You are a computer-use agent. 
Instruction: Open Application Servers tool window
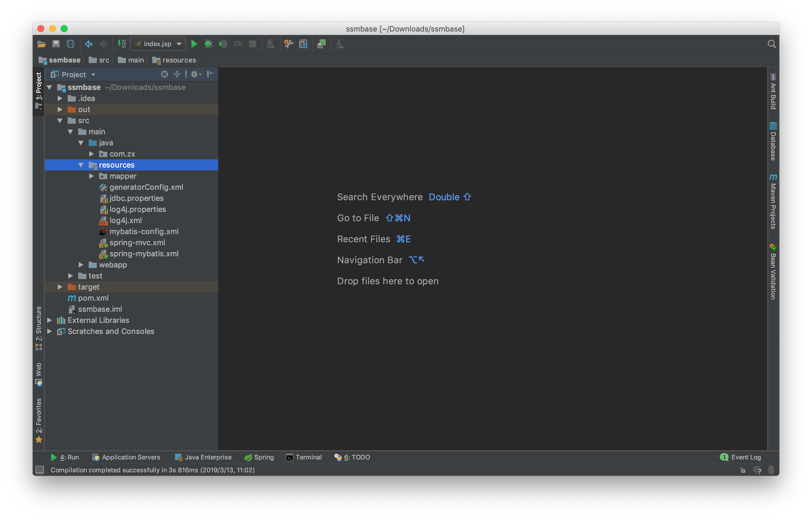tap(126, 457)
